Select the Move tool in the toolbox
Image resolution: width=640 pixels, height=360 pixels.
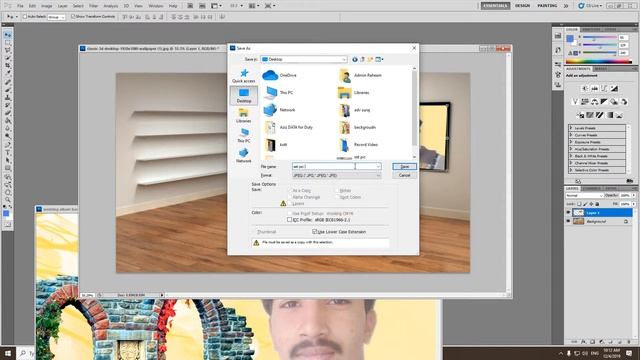(x=7, y=35)
